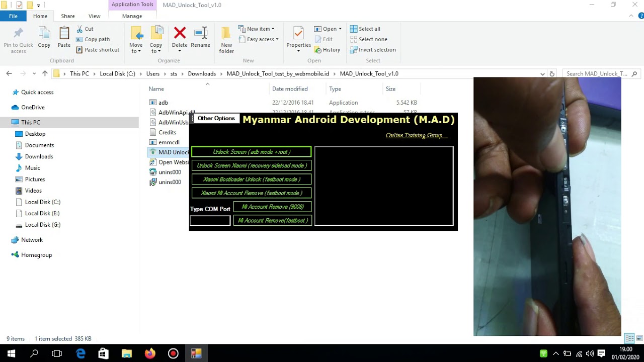Open Microsoft Store from taskbar
Screen dimensions: 644x362
[104, 353]
